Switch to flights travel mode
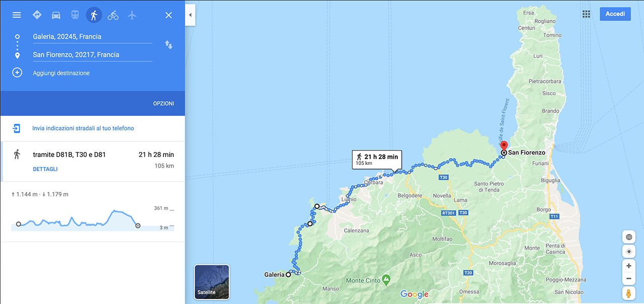Screen dimensions: 644x304 [x=132, y=15]
